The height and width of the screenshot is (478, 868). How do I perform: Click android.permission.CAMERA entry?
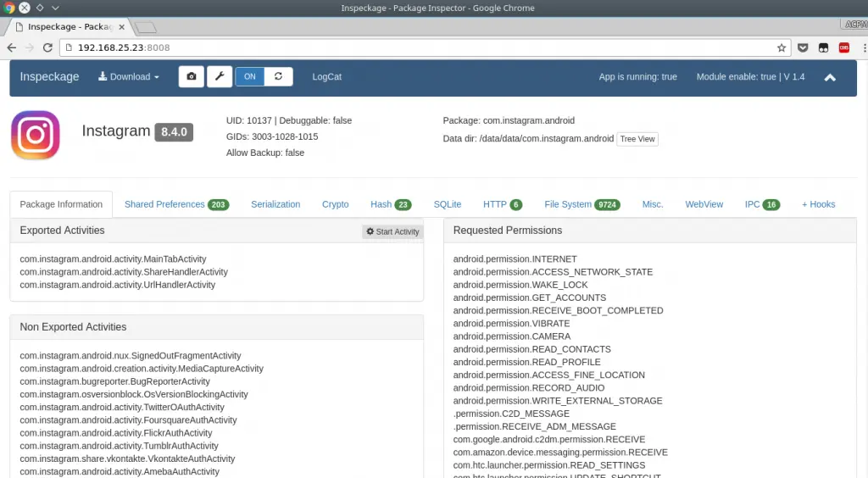pyautogui.click(x=511, y=336)
